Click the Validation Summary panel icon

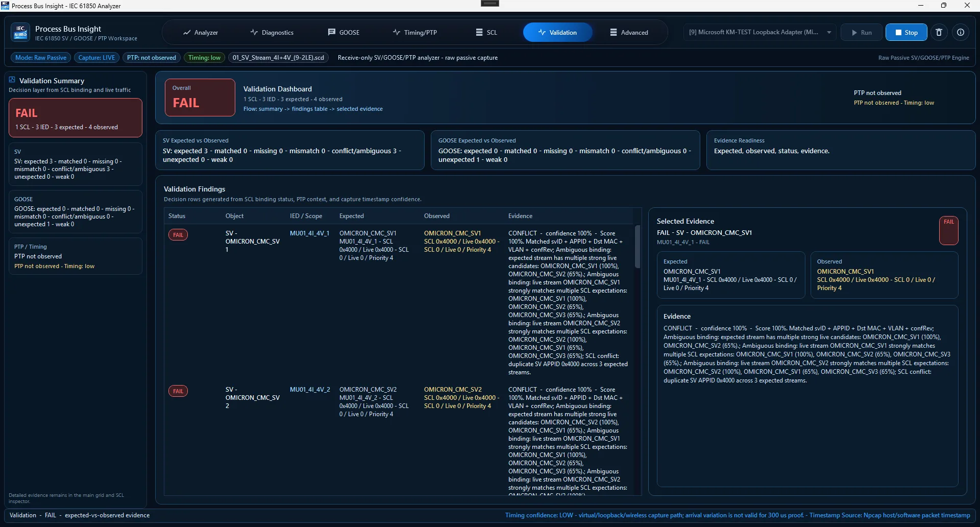pyautogui.click(x=12, y=80)
